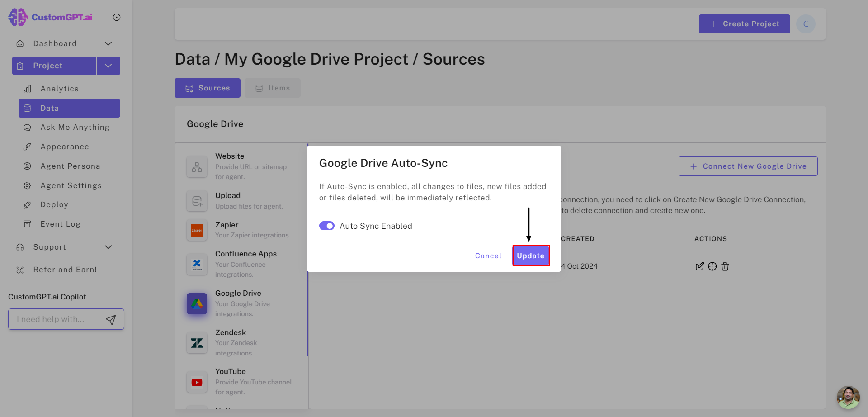The width and height of the screenshot is (868, 417).
Task: Open the user avatar C menu
Action: pyautogui.click(x=806, y=24)
